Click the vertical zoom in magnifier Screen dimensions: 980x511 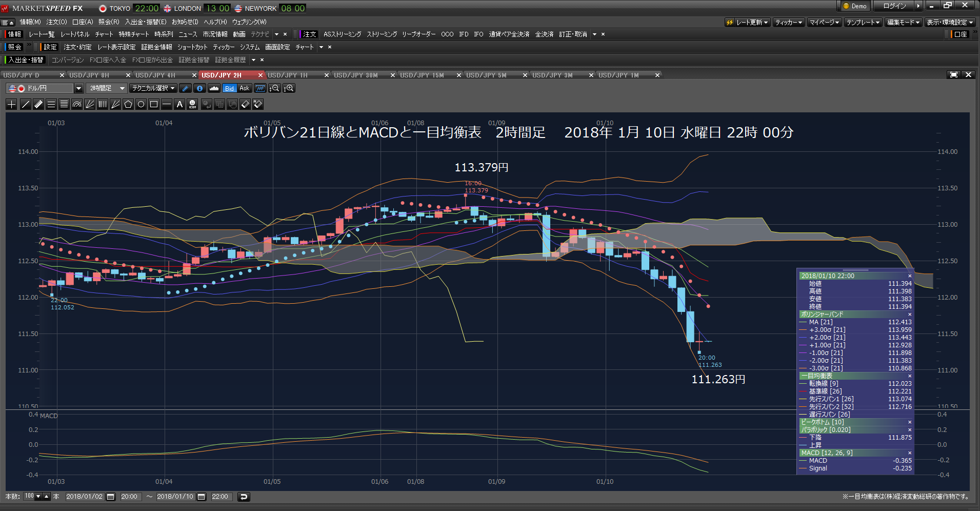coord(289,88)
